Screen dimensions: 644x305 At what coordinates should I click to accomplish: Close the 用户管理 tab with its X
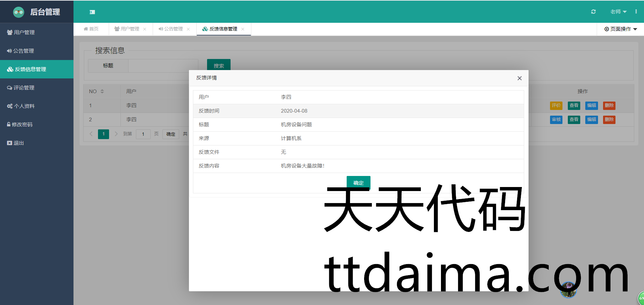click(145, 29)
